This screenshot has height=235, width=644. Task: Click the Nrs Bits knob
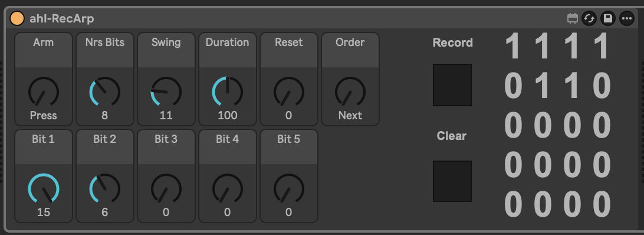[105, 92]
